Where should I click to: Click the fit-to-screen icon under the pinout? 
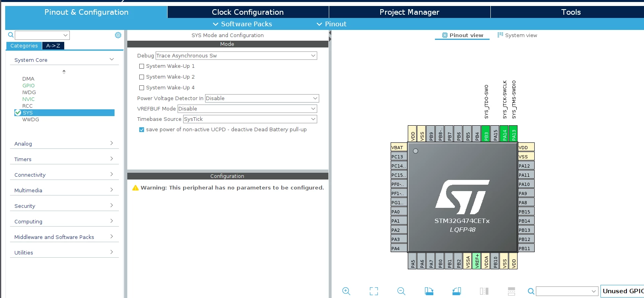tap(374, 291)
